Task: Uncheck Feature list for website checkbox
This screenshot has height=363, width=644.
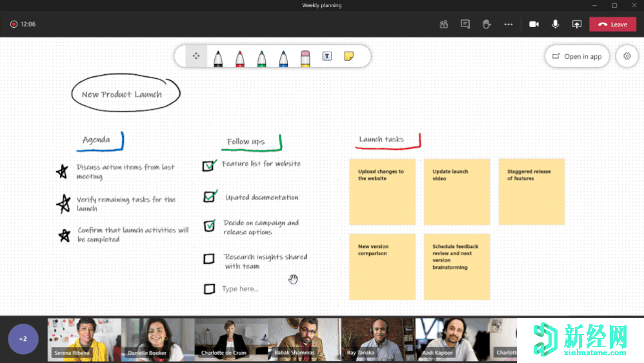Action: pyautogui.click(x=209, y=165)
